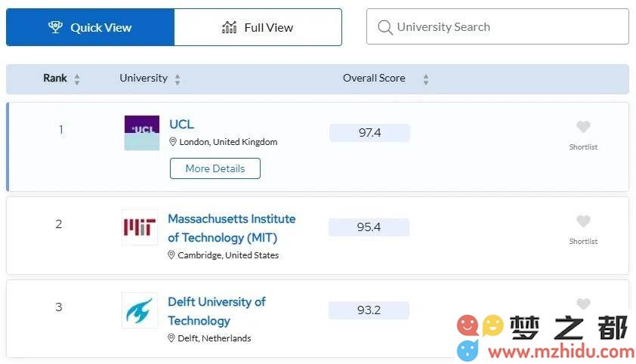Image resolution: width=636 pixels, height=364 pixels.
Task: Shortlist MIT with the heart icon
Action: point(583,221)
